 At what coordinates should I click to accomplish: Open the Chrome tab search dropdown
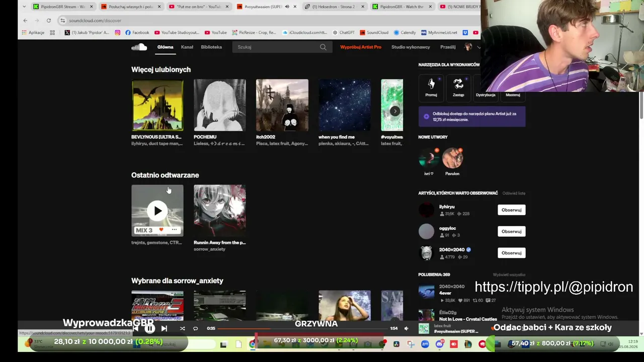tap(25, 7)
